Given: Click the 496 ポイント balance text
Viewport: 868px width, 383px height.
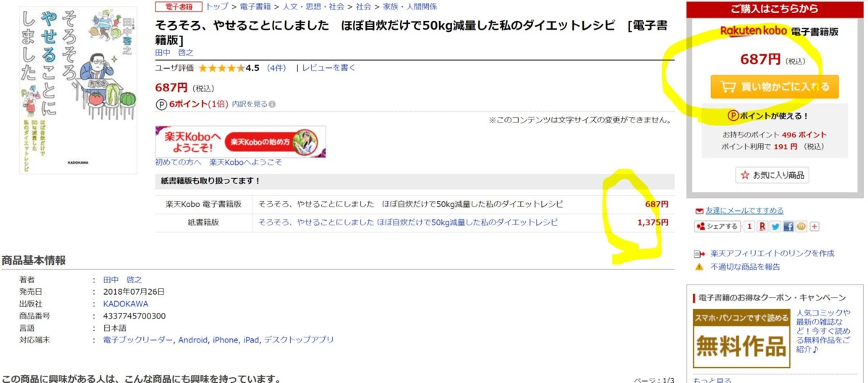Looking at the screenshot, I should pyautogui.click(x=804, y=135).
